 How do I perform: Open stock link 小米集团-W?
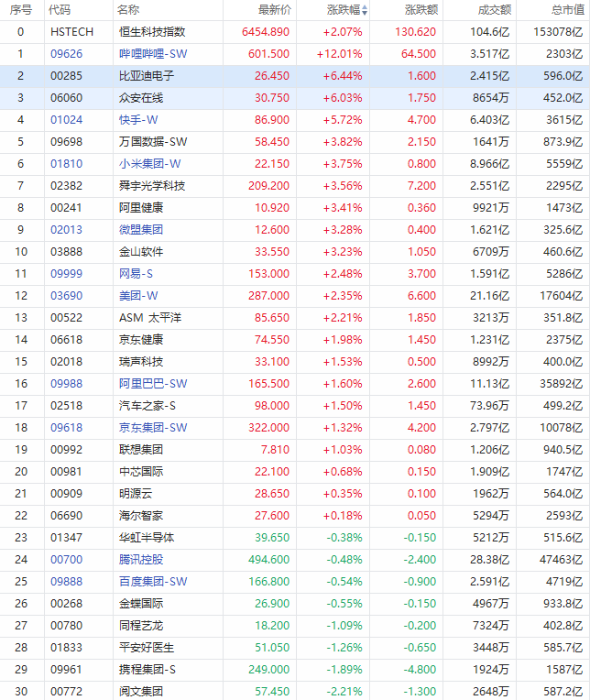click(x=150, y=164)
